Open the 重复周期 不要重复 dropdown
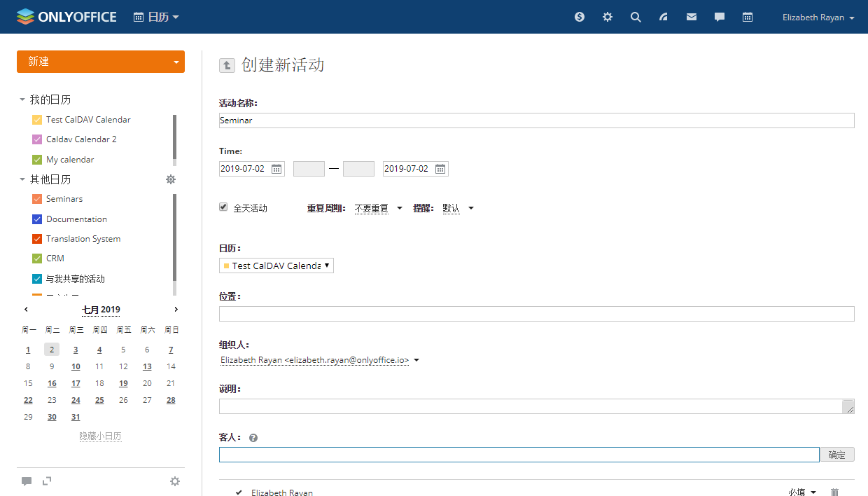 click(x=378, y=208)
